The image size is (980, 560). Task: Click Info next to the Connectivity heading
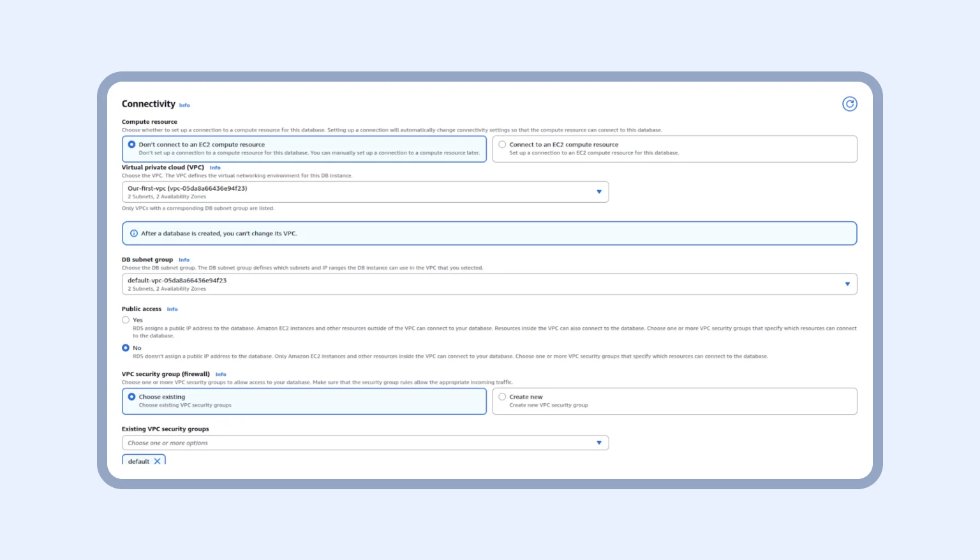click(184, 105)
